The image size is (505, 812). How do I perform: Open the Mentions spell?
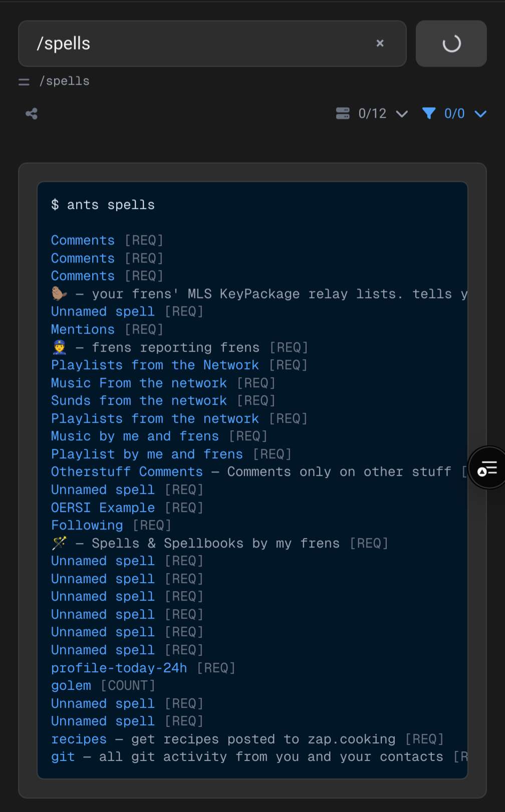point(83,330)
